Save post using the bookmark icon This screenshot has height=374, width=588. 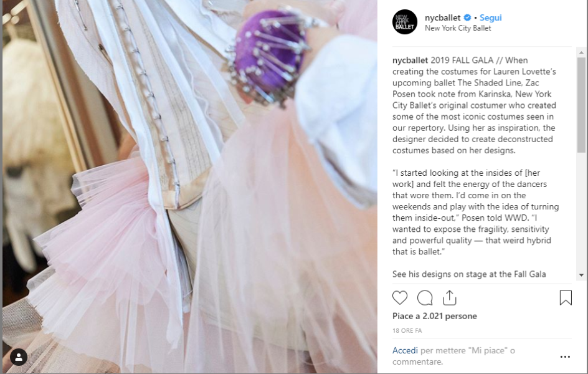[x=566, y=297]
